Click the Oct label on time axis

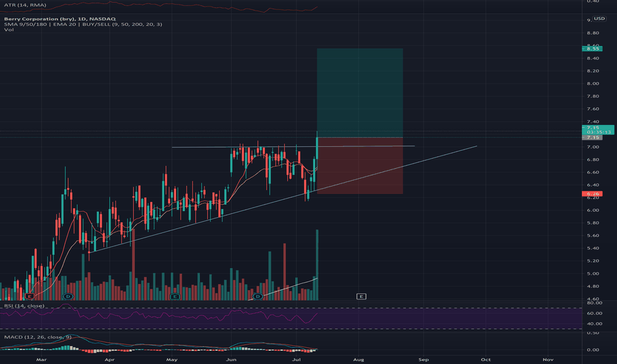[486, 359]
